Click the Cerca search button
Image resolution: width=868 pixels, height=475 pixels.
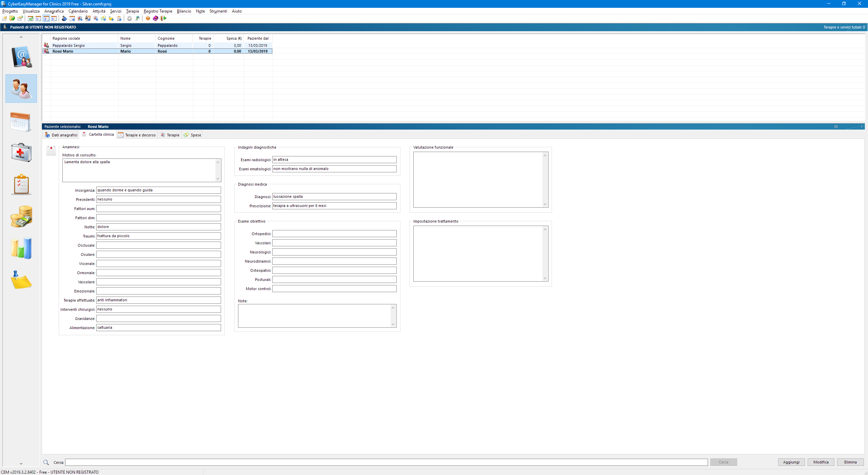(723, 462)
